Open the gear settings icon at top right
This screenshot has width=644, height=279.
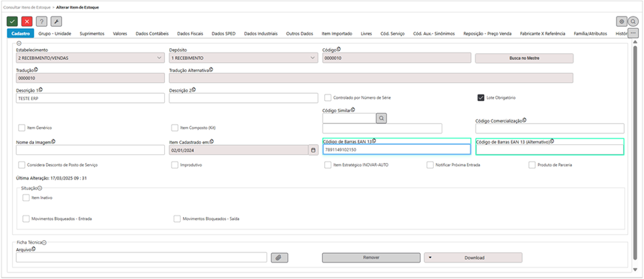click(622, 22)
